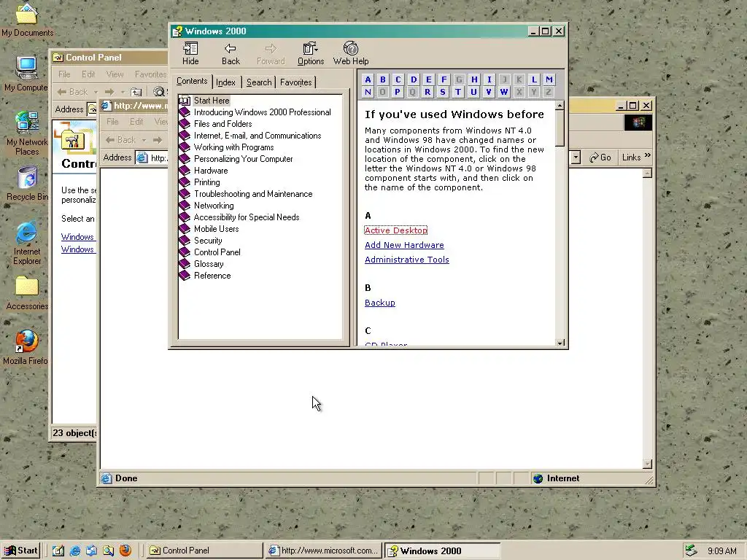Click the Internet Explorer quick launch icon
The height and width of the screenshot is (560, 747).
click(x=75, y=551)
